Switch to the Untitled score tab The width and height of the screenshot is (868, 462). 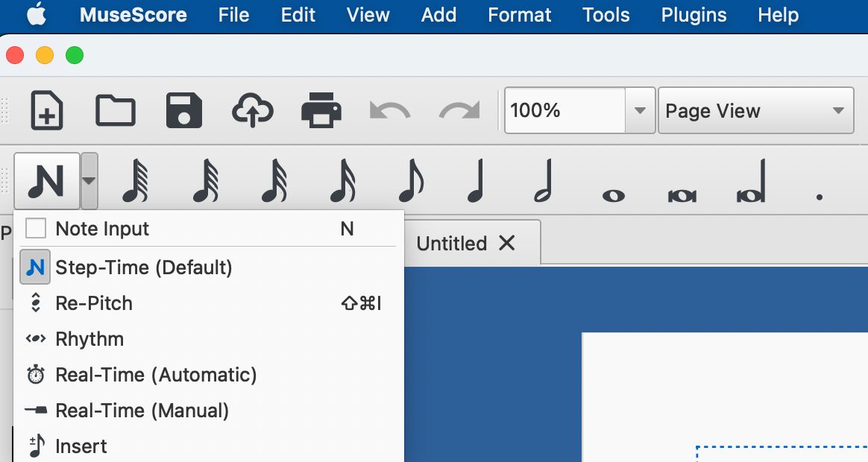click(x=452, y=244)
